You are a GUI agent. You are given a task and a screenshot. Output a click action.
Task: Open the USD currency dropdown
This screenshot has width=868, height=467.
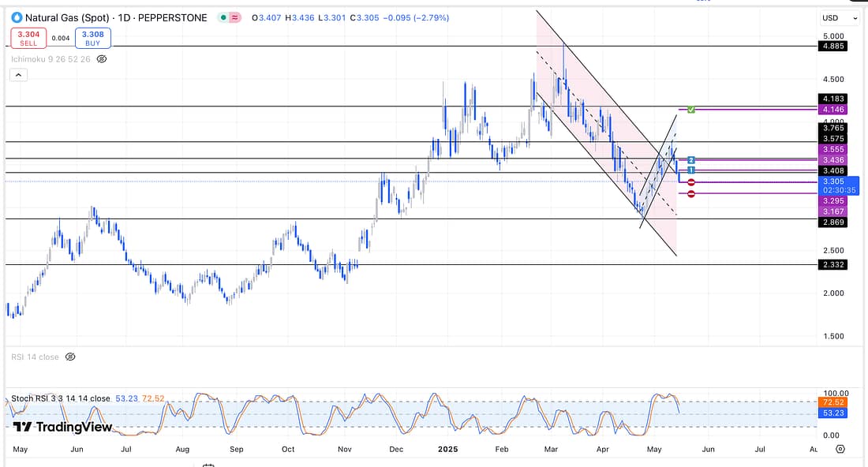(840, 18)
